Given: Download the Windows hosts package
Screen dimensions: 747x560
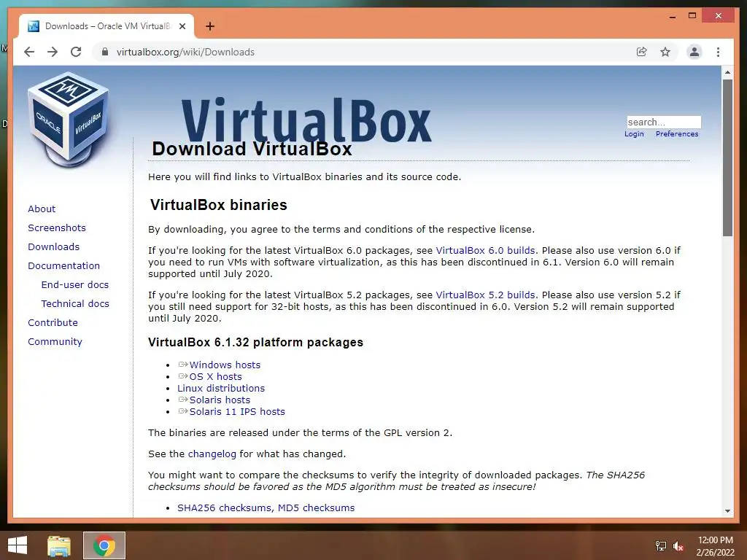Looking at the screenshot, I should pyautogui.click(x=225, y=365).
